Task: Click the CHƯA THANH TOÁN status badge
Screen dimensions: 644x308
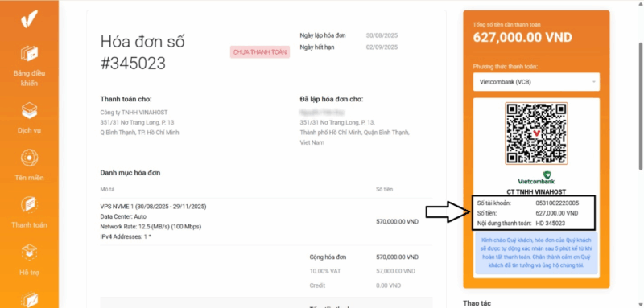Action: pyautogui.click(x=260, y=52)
